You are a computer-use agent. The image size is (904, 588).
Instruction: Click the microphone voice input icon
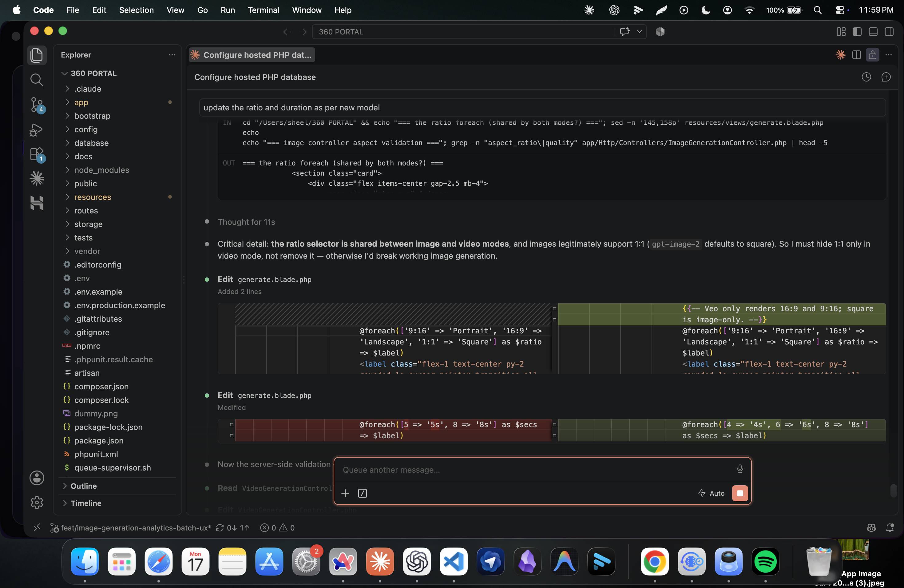tap(739, 469)
